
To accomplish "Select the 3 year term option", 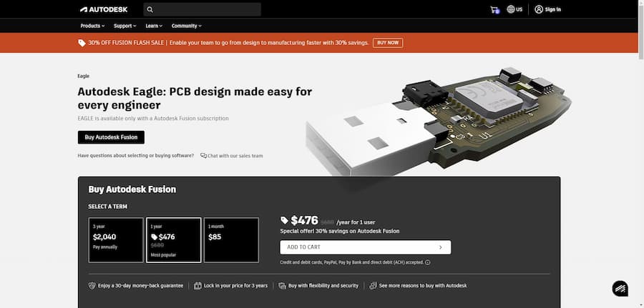I will pyautogui.click(x=116, y=240).
